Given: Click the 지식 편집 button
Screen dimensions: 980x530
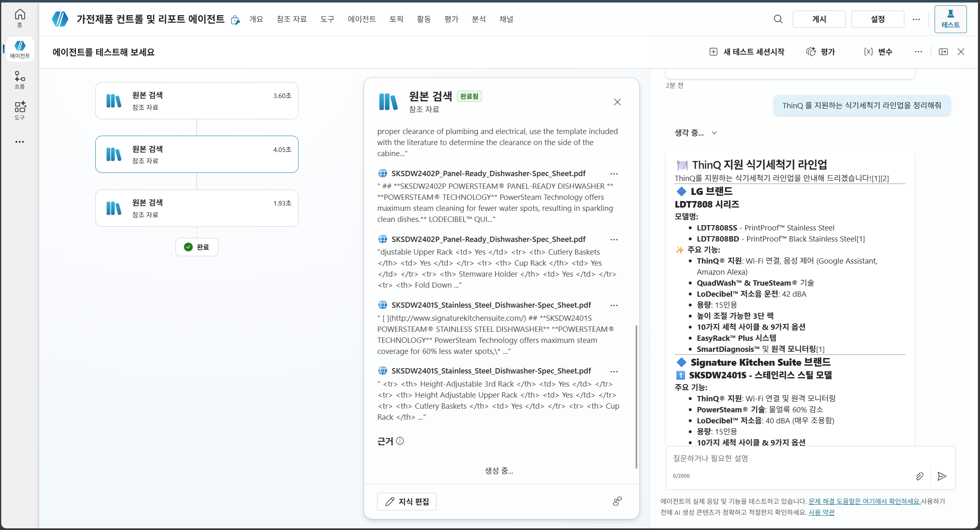Looking at the screenshot, I should (x=407, y=501).
